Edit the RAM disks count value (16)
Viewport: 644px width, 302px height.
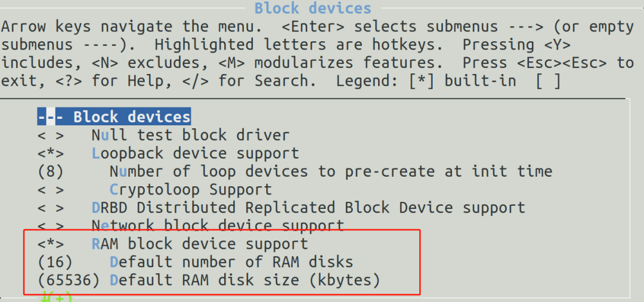click(55, 262)
